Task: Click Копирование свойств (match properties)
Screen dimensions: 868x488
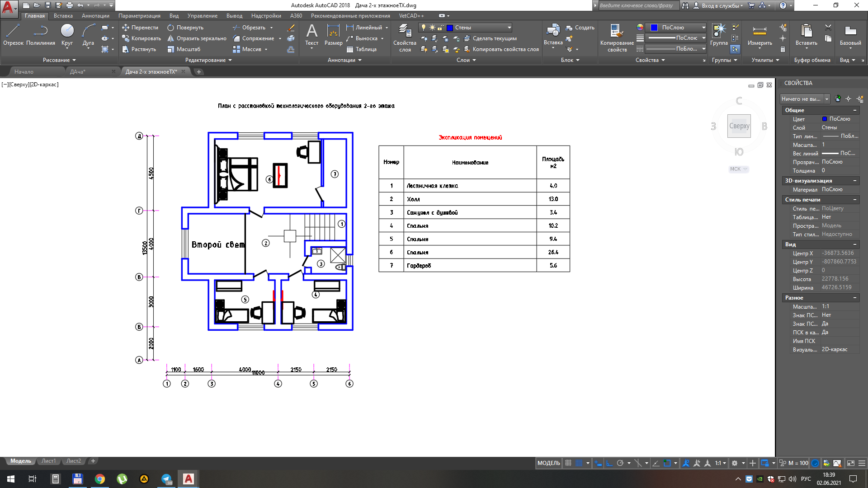Action: click(617, 38)
